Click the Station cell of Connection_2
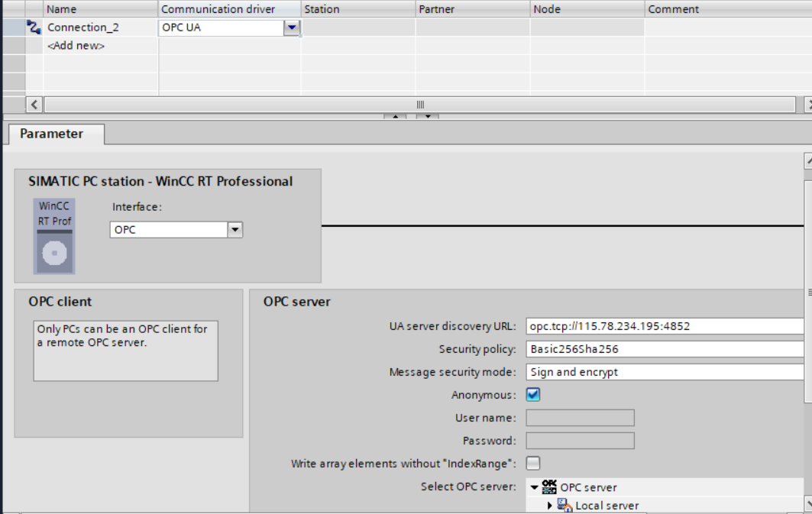This screenshot has height=514, width=812. click(x=358, y=27)
